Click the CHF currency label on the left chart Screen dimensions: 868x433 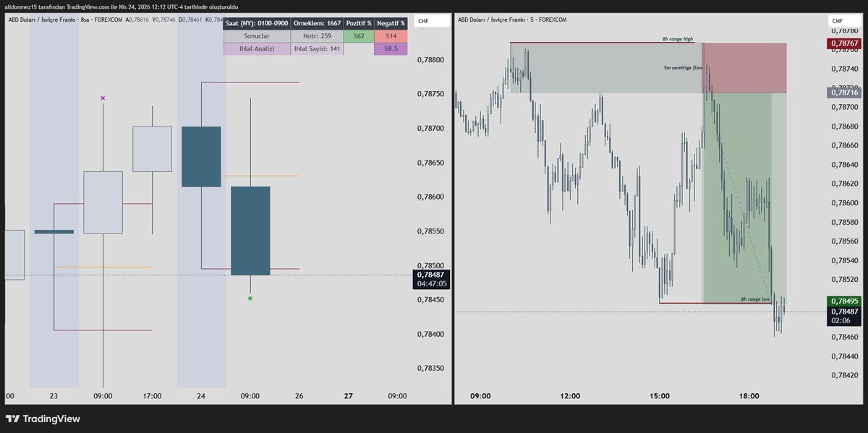click(432, 22)
